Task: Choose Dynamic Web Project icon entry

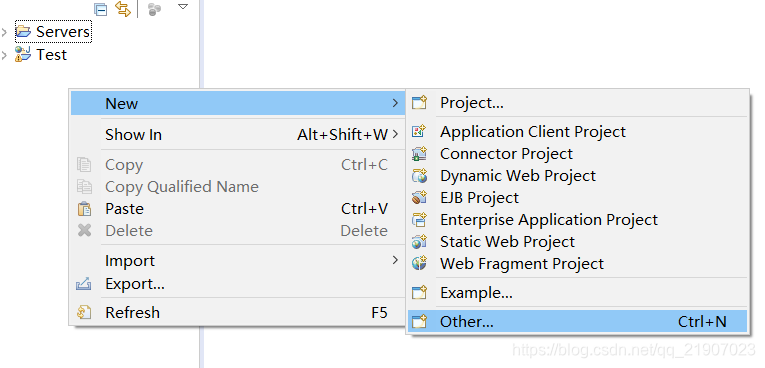Action: pyautogui.click(x=420, y=176)
